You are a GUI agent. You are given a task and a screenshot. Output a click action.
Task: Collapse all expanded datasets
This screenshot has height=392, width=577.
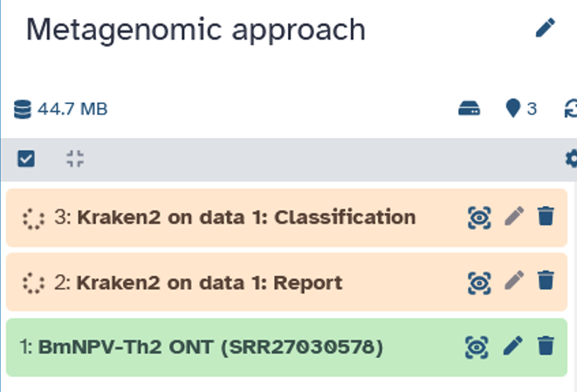pos(75,159)
